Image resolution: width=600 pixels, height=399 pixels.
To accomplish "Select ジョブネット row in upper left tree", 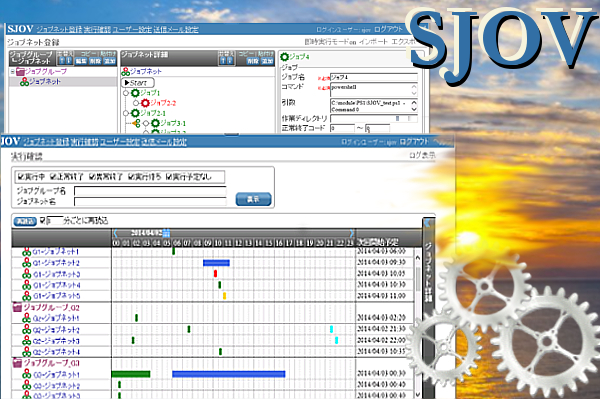I will click(x=64, y=82).
